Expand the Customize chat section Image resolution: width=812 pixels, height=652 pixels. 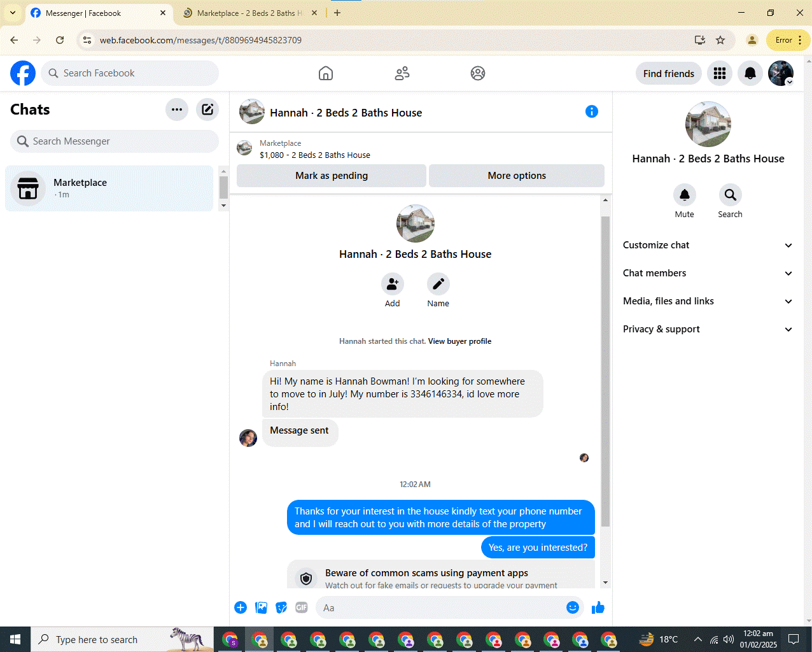[708, 245]
